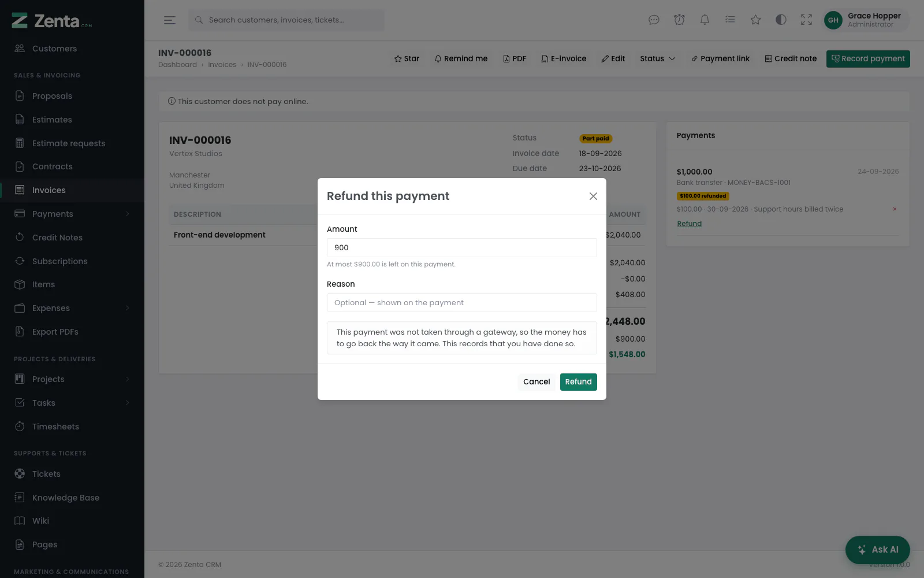Open the notifications bell icon

click(705, 20)
